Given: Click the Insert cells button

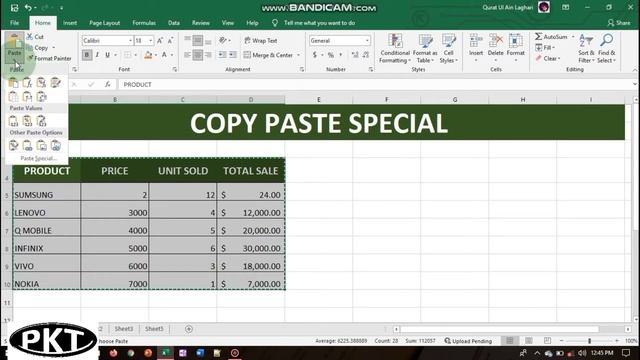Looking at the screenshot, I should click(476, 49).
